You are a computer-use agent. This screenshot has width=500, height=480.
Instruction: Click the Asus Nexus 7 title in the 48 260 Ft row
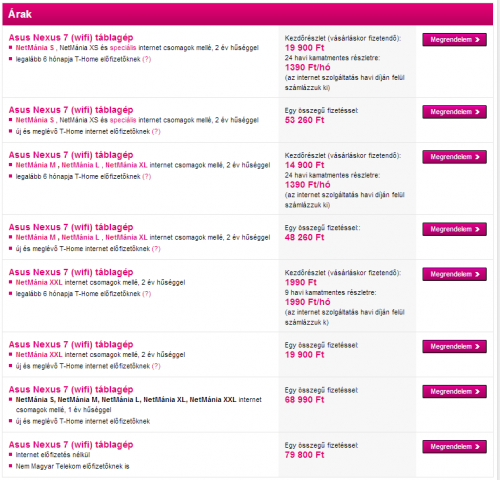(x=71, y=227)
